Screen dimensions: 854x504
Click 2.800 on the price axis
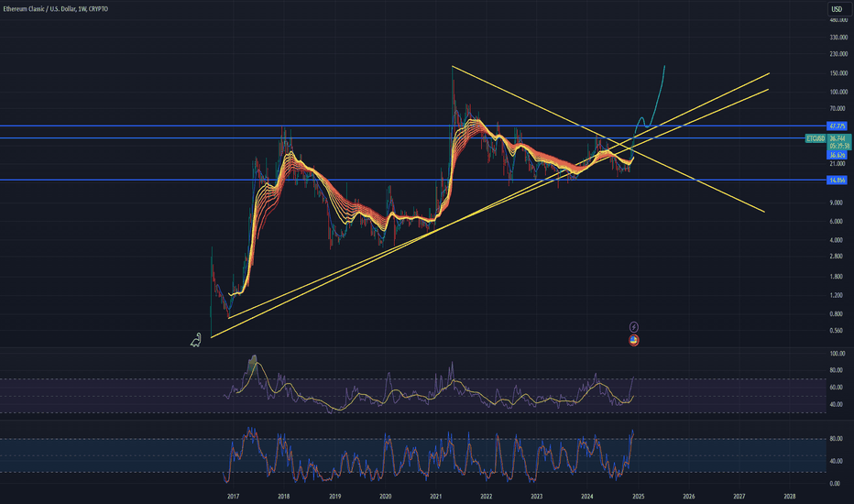(837, 256)
